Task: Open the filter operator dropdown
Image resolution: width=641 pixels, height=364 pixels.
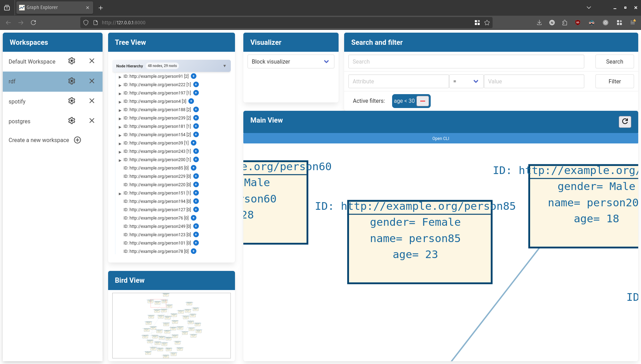Action: point(466,81)
